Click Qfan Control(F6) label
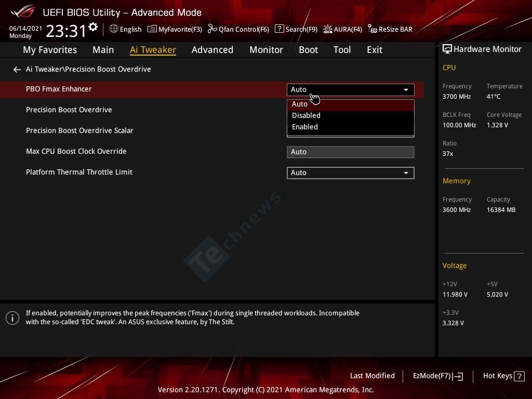532x399 pixels. pyautogui.click(x=244, y=29)
